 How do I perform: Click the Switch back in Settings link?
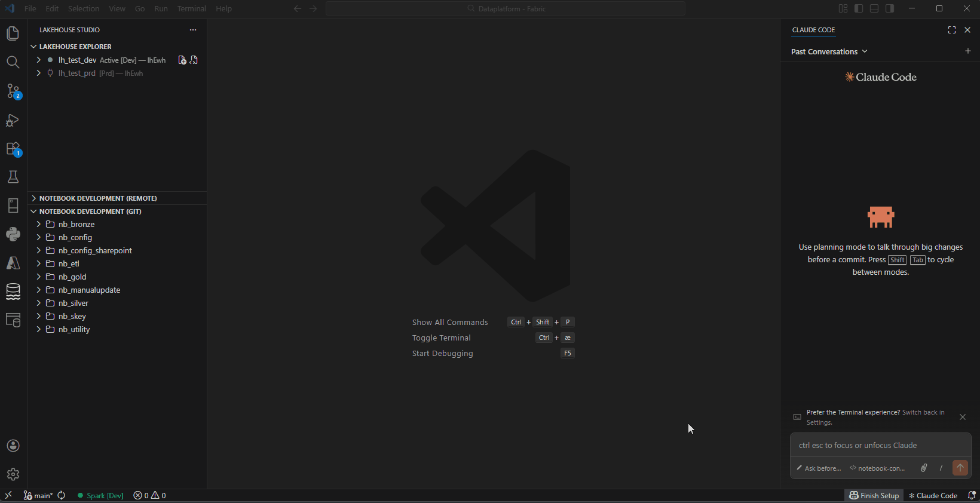coord(923,412)
